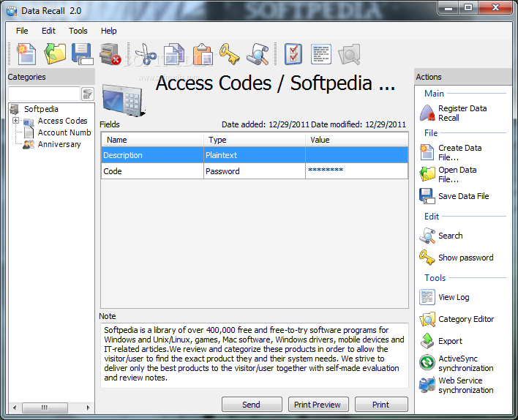This screenshot has height=420, width=518.
Task: Click the Create Data File icon in Actions
Action: click(x=427, y=152)
